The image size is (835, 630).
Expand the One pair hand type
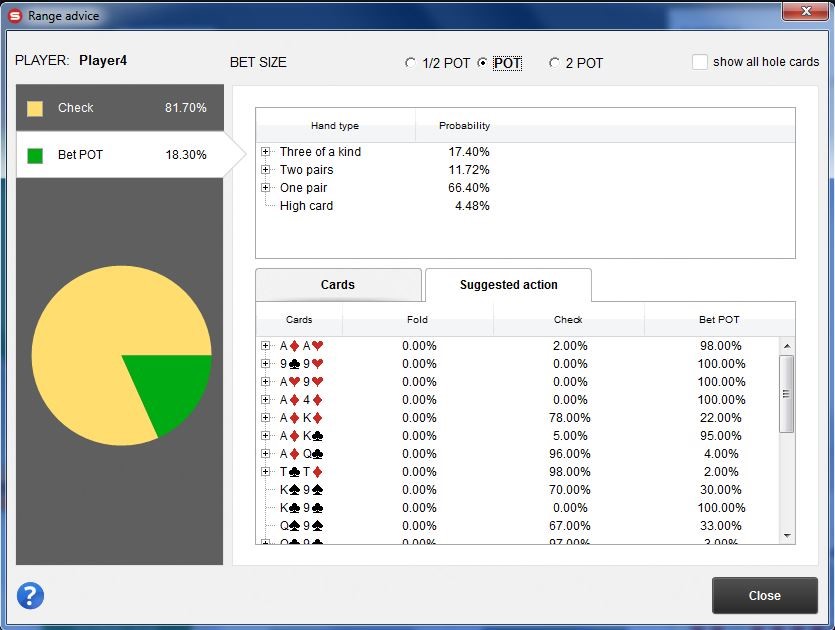pos(266,188)
